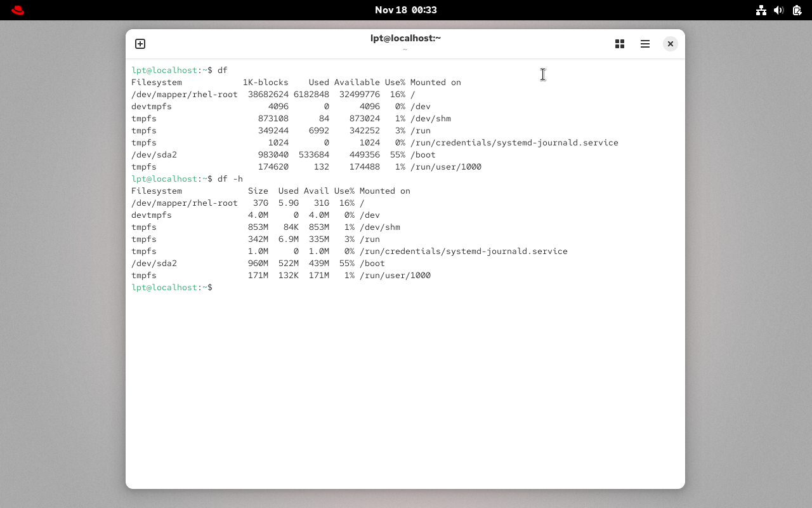
Task: Click the battery power icon
Action: (797, 10)
